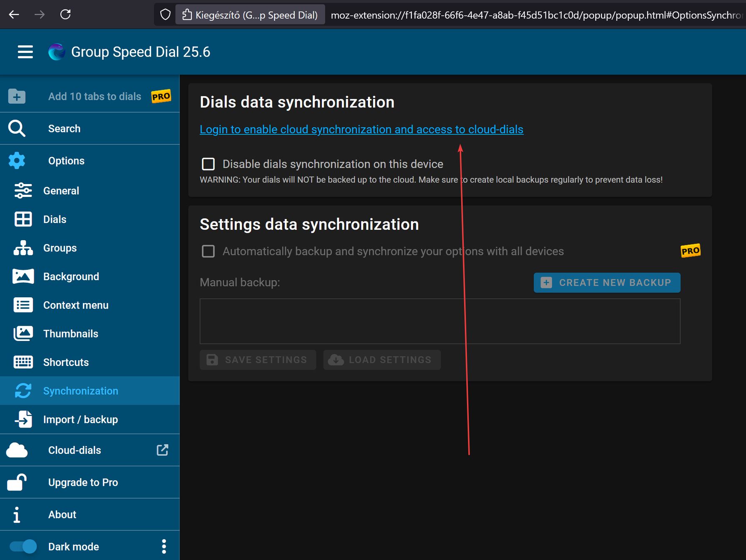Select the Synchronization menu item
The width and height of the screenshot is (746, 560).
tap(90, 391)
